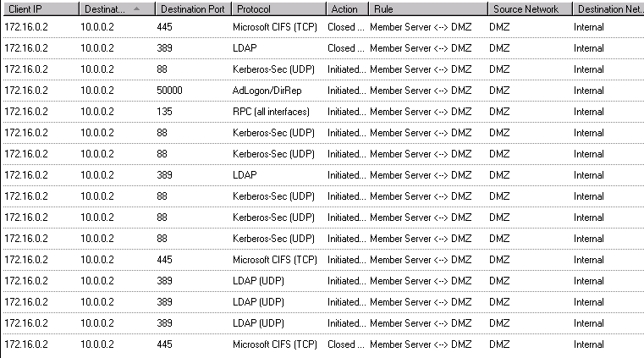Select the first LDAP (UDP) entry

258,281
